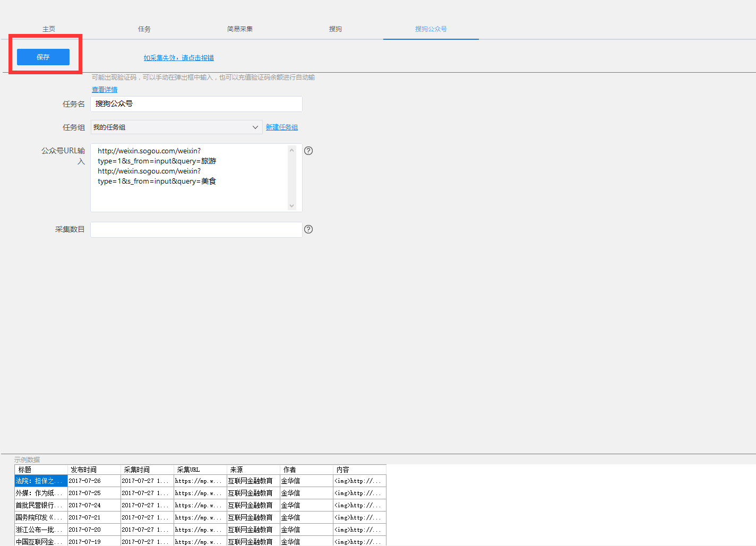Click the date cell 2017-07-26
The width and height of the screenshot is (756, 546).
click(94, 481)
